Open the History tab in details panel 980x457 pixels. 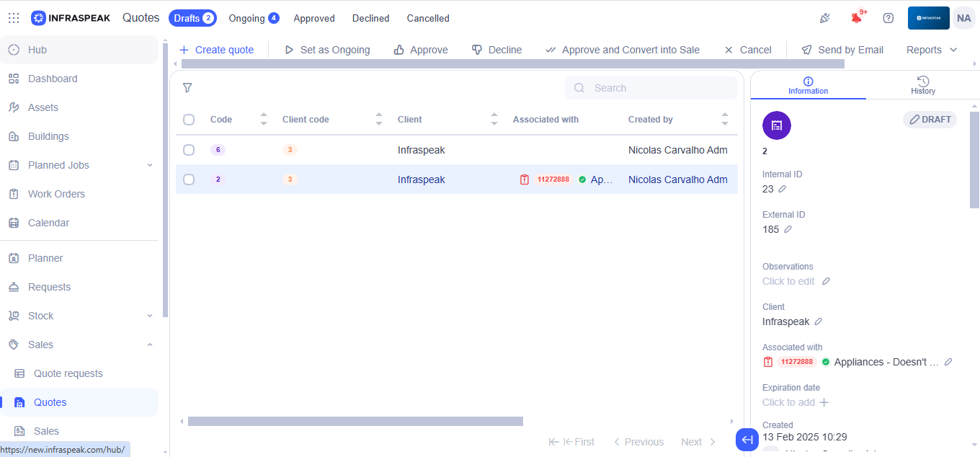coord(923,85)
